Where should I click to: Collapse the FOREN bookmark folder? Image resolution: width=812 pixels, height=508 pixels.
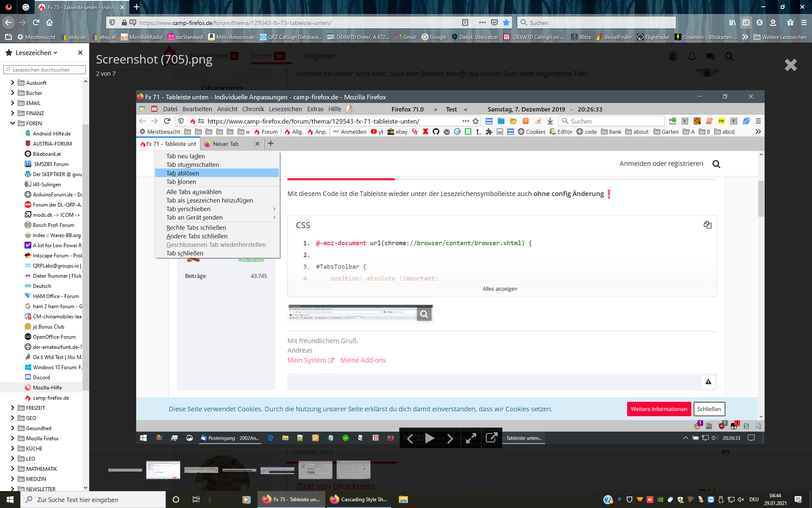pyautogui.click(x=13, y=123)
